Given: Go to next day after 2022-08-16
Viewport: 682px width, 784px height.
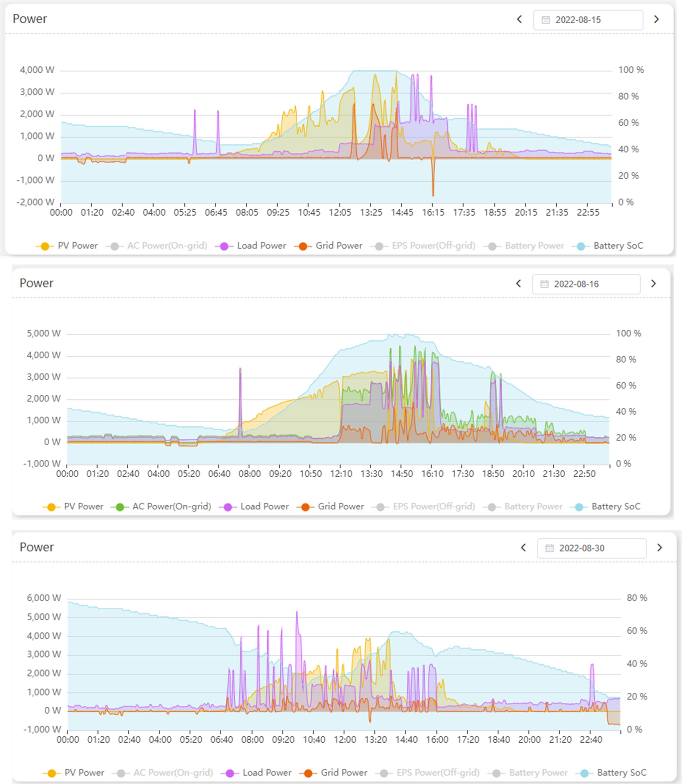Looking at the screenshot, I should (x=653, y=284).
